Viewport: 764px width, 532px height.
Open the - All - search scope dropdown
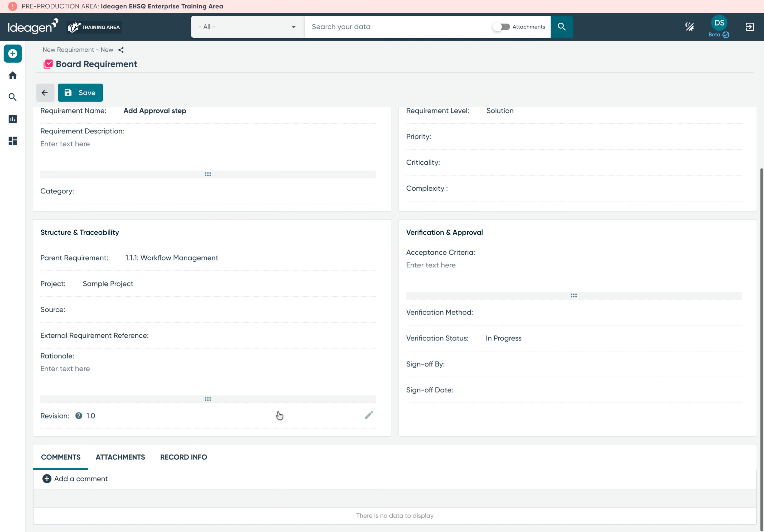248,27
